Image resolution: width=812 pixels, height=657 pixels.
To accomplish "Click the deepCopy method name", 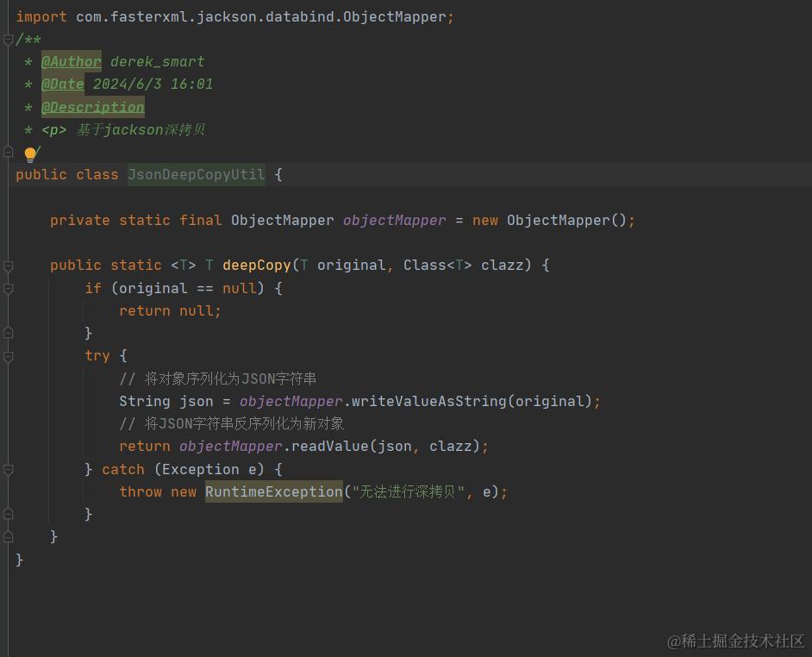I will [257, 266].
